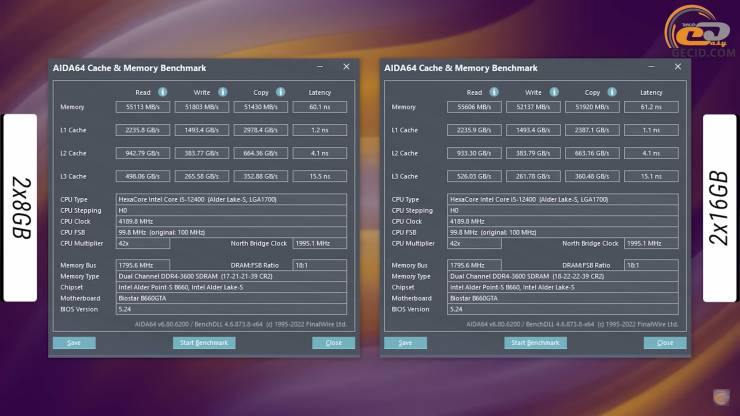Click CPU Type field in left window
The width and height of the screenshot is (740, 416).
click(x=231, y=199)
